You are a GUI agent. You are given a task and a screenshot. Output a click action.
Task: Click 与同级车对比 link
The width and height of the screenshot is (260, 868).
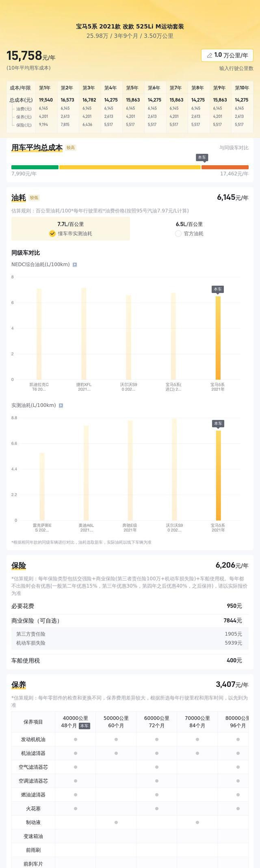tap(234, 148)
